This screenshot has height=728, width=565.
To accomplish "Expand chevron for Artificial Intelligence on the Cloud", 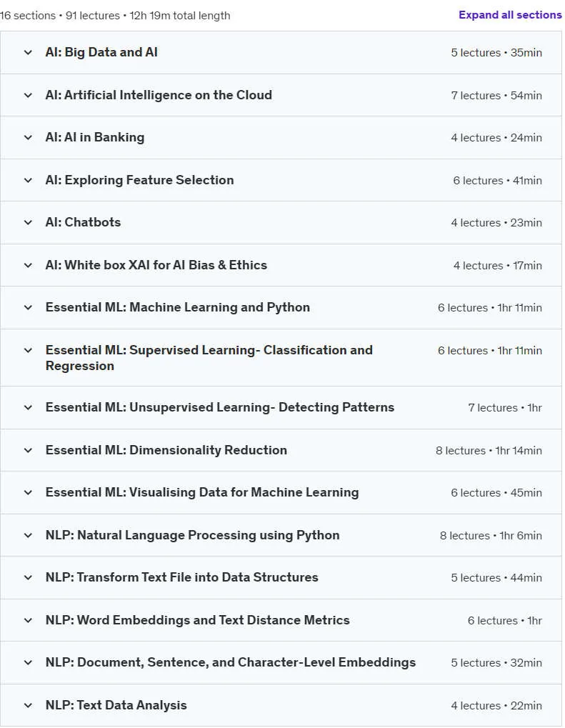I will tap(28, 95).
